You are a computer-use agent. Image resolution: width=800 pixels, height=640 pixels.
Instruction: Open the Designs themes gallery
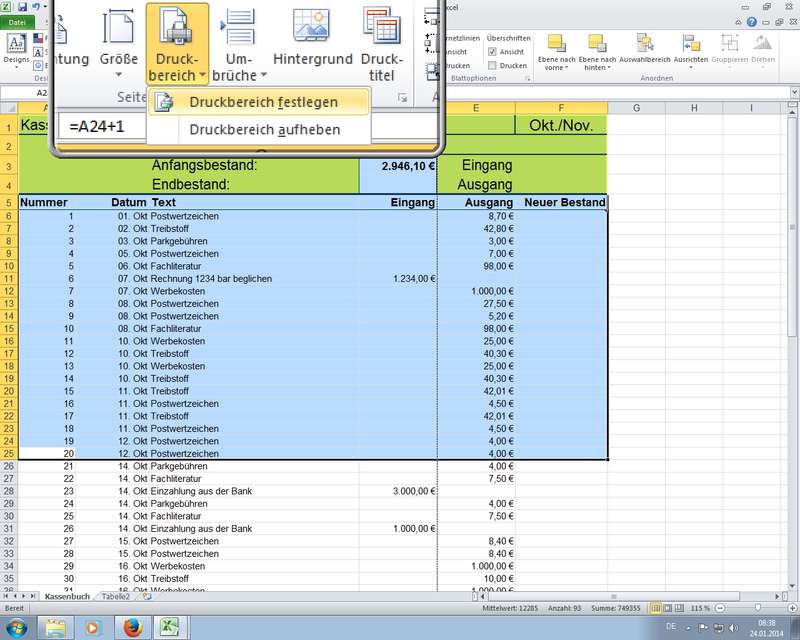[17, 49]
